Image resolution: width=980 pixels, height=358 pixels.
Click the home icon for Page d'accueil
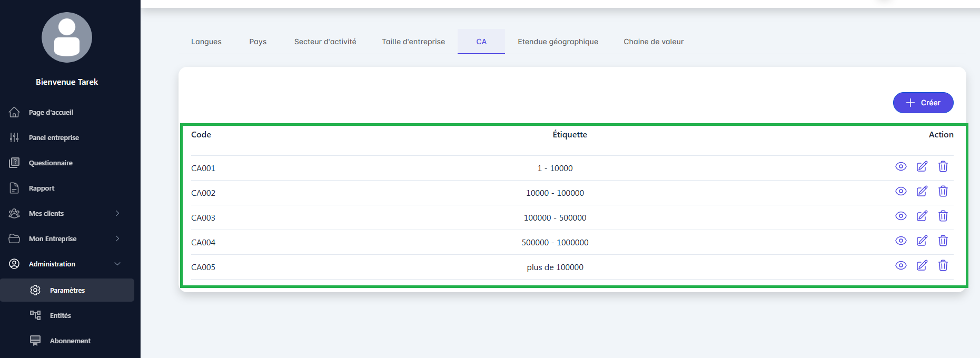(14, 112)
